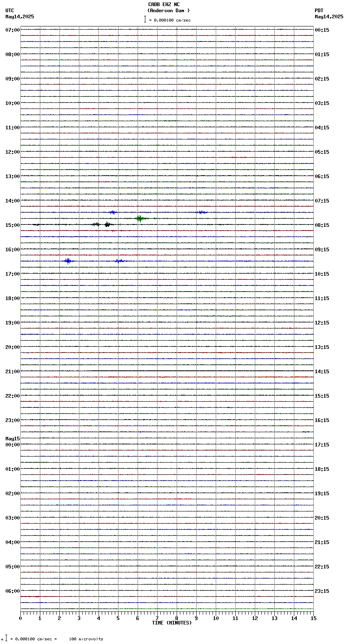Click the '13:00' UTC time label
Viewport: 346px width, 644px height.
[13, 176]
